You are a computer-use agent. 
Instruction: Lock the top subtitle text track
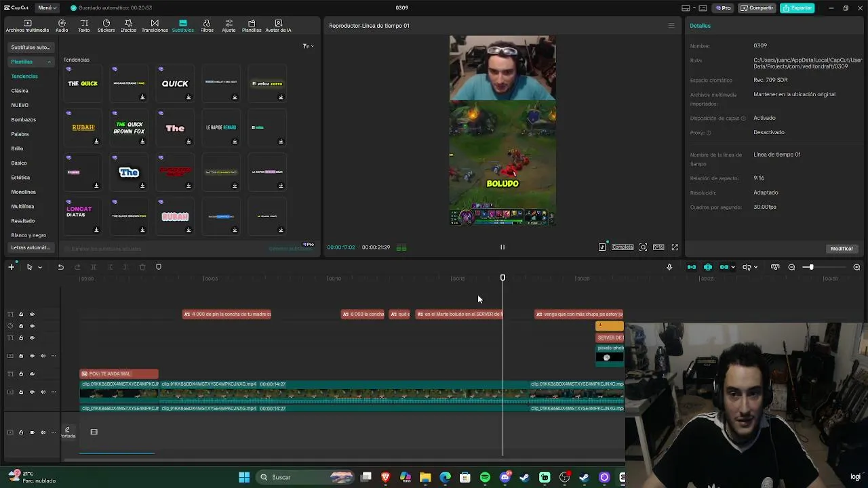coord(21,314)
